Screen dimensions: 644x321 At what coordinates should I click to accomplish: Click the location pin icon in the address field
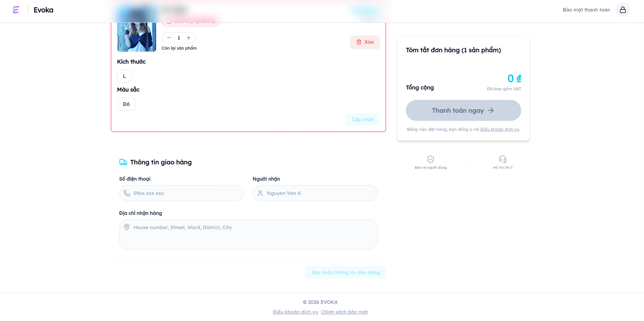point(127,227)
